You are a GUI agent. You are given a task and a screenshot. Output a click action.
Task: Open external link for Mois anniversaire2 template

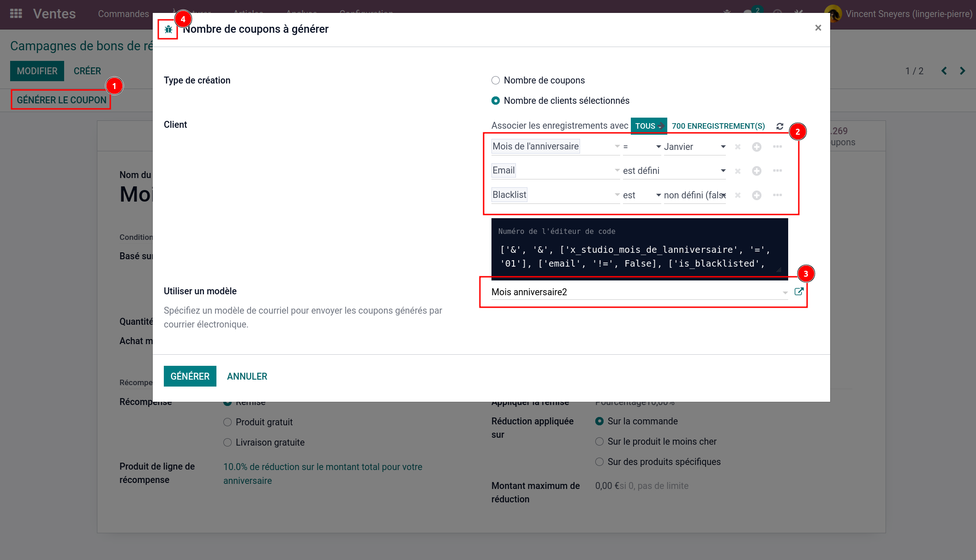799,292
